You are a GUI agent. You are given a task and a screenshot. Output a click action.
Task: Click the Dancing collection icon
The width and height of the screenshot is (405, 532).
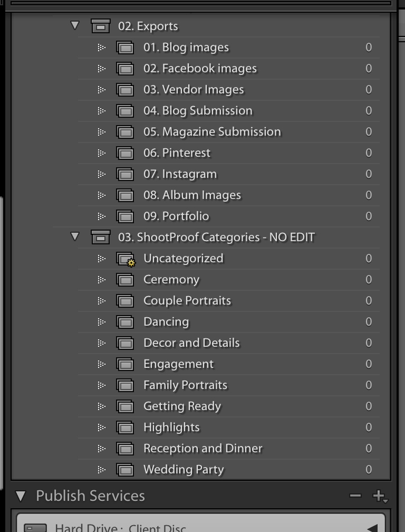pyautogui.click(x=125, y=322)
